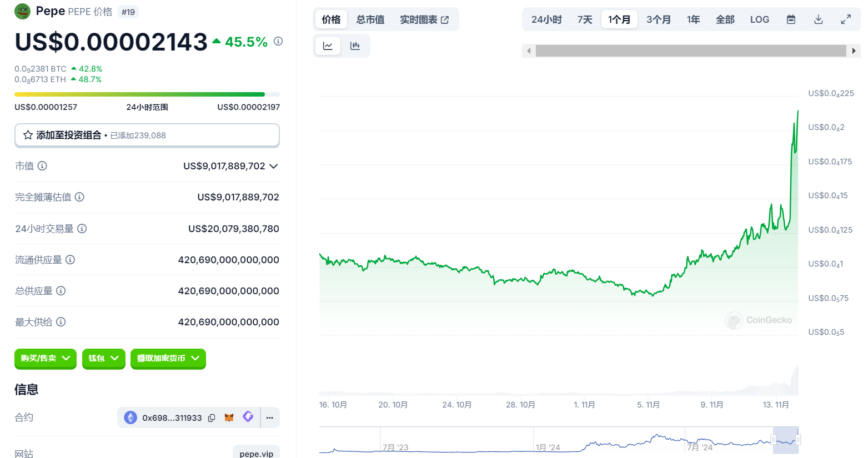Click the gray horizontal chart scrollbar thumb
The image size is (868, 458).
(691, 51)
